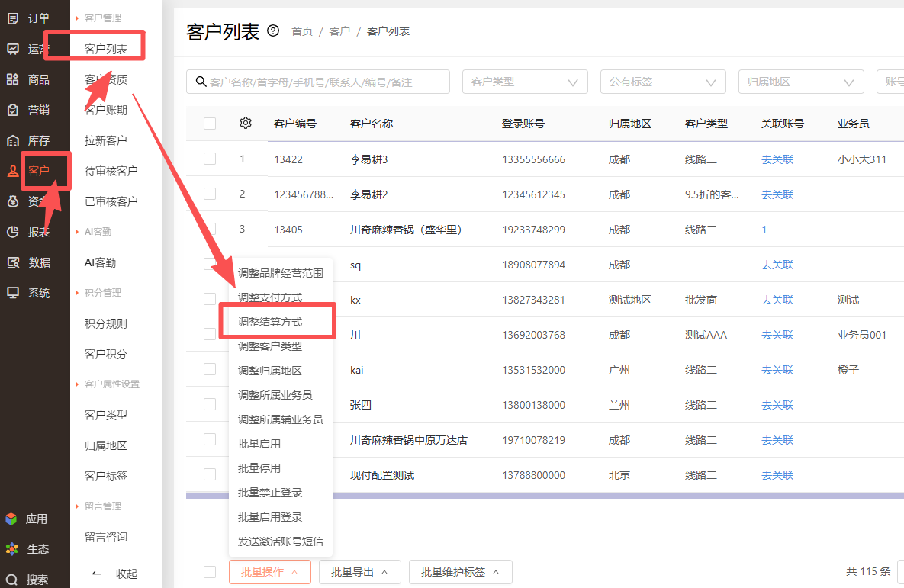Open the 搜索 magnifier icon in sidebar

click(11, 580)
